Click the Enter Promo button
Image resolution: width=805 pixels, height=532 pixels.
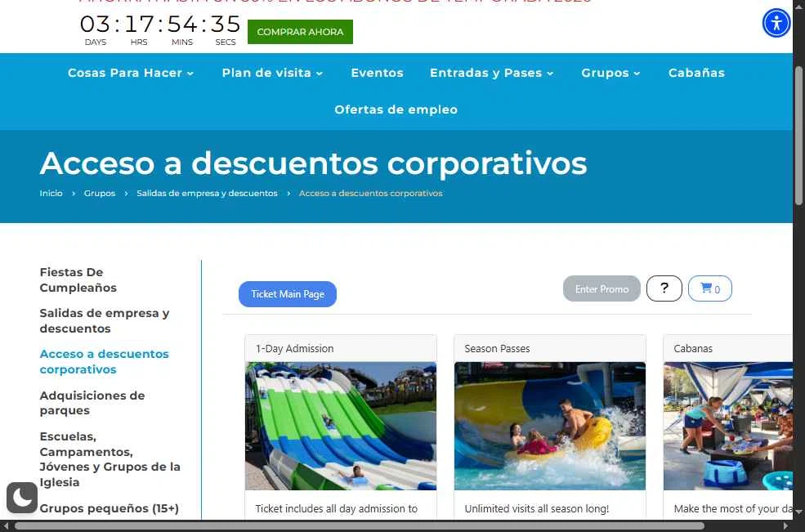602,288
